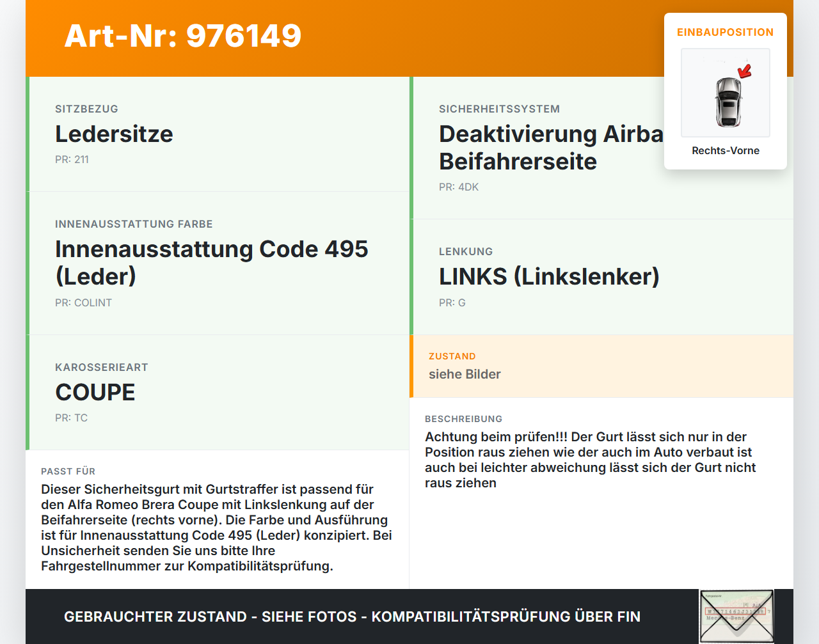Expand the BESCHREIBUNG section
This screenshot has width=819, height=644.
point(464,419)
